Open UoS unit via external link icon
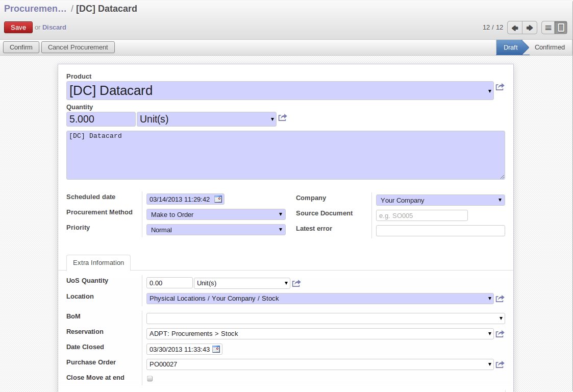This screenshot has height=392, width=573. (x=296, y=283)
